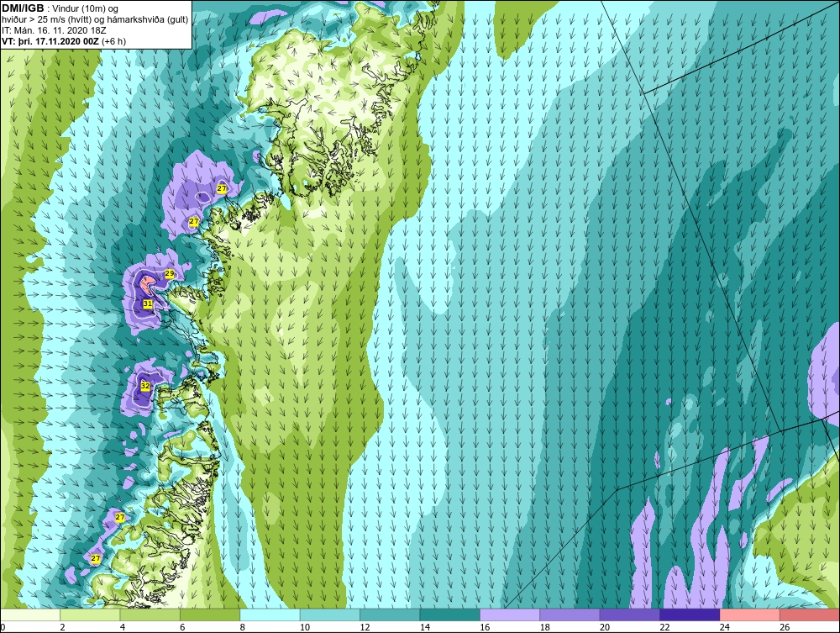Click the legend scale value 6

pos(182,627)
